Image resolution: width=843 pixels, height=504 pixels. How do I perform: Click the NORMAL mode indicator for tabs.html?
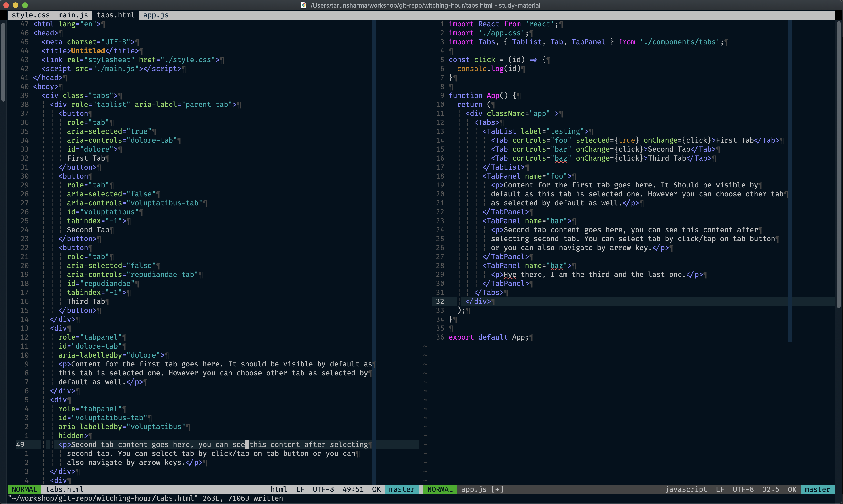click(x=24, y=489)
